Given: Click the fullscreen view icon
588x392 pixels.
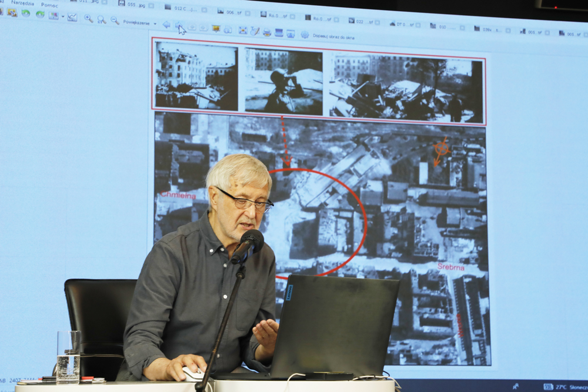Looking at the screenshot, I should pyautogui.click(x=243, y=31).
